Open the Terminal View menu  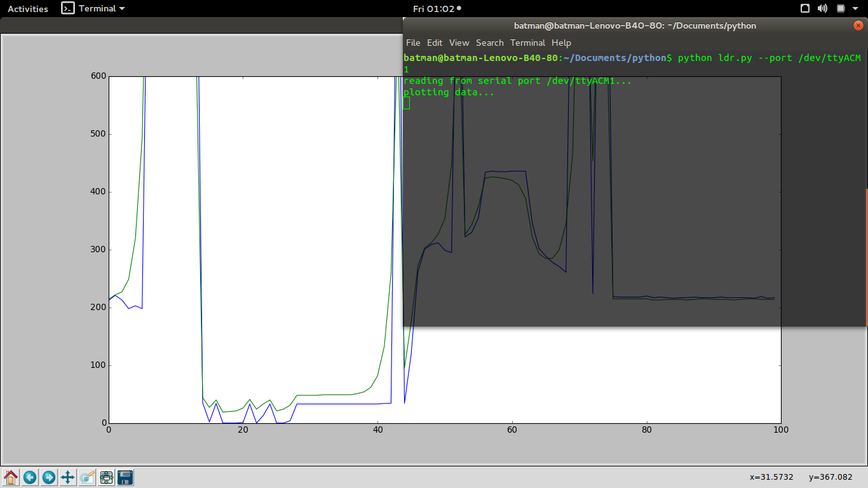coord(459,43)
